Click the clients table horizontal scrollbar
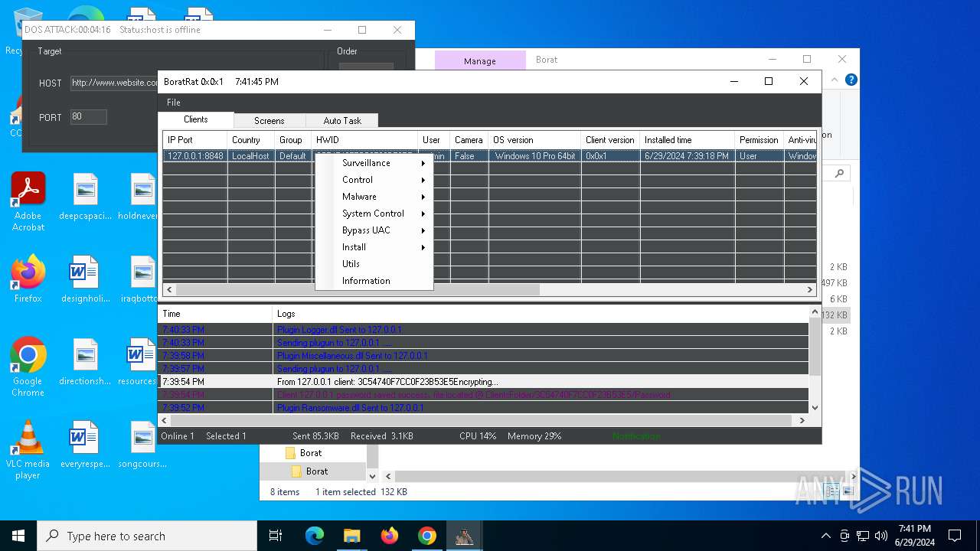This screenshot has height=551, width=980. point(358,290)
